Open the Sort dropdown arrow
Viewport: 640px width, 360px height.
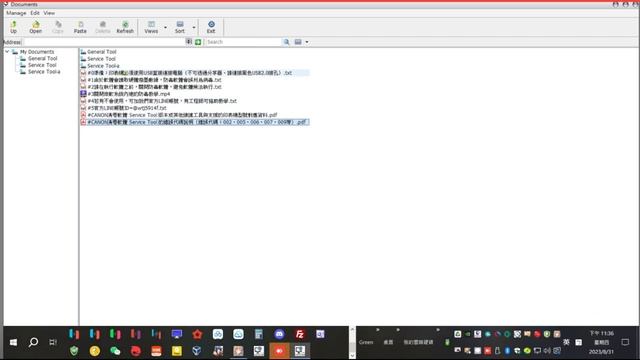(x=194, y=27)
